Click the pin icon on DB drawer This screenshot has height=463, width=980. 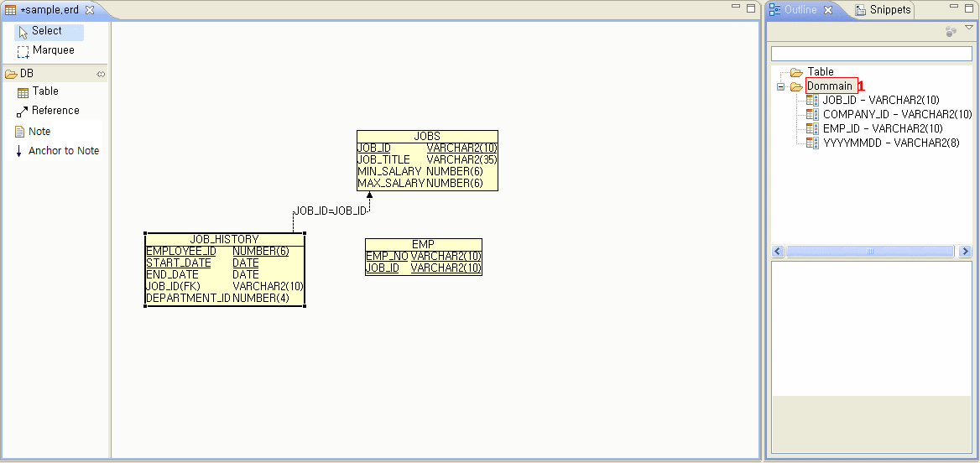pos(101,74)
